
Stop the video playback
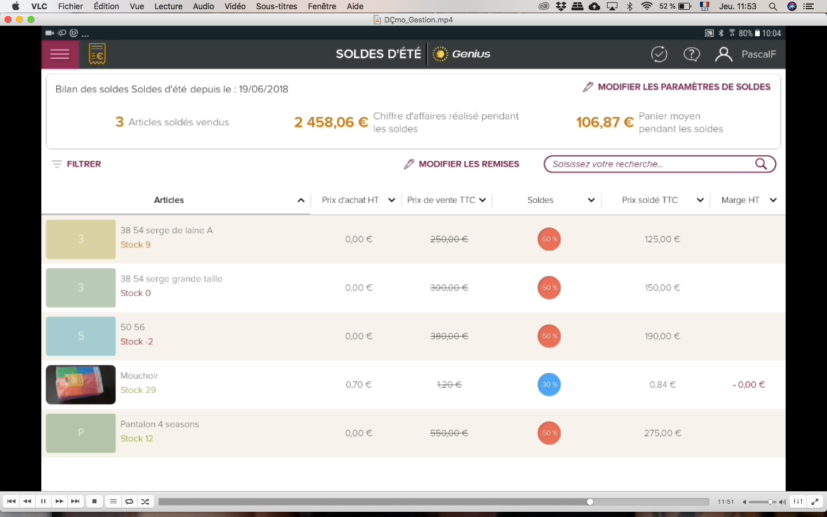(x=94, y=501)
